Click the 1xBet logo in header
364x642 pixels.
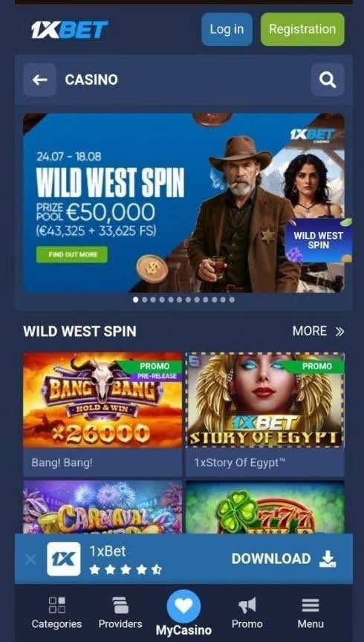(70, 30)
